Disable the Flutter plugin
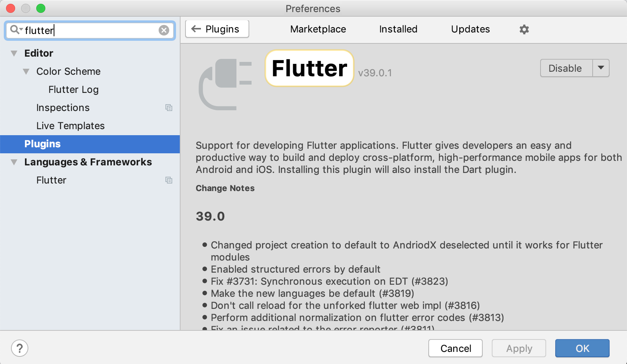This screenshot has height=364, width=627. pyautogui.click(x=565, y=68)
